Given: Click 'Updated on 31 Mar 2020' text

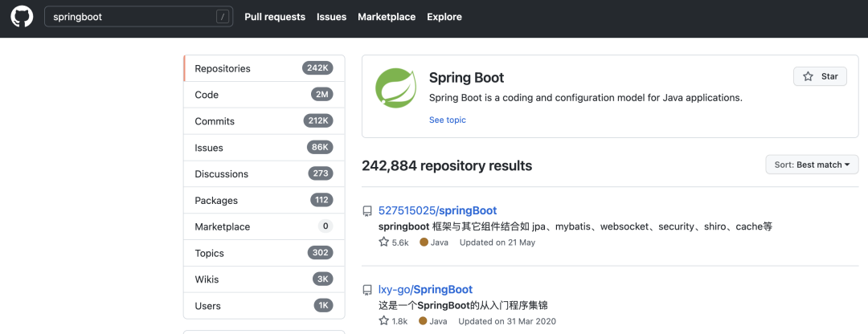Looking at the screenshot, I should pyautogui.click(x=508, y=320).
